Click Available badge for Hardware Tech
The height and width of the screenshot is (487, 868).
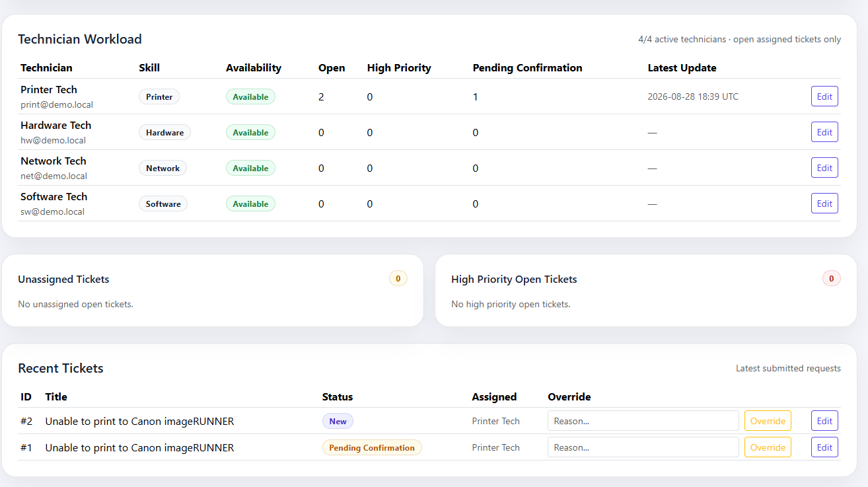point(250,132)
